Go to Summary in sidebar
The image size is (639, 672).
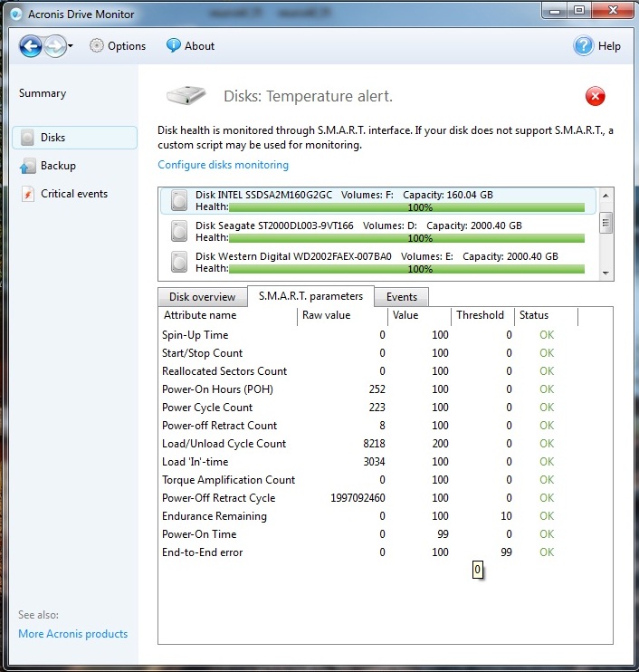pos(43,93)
